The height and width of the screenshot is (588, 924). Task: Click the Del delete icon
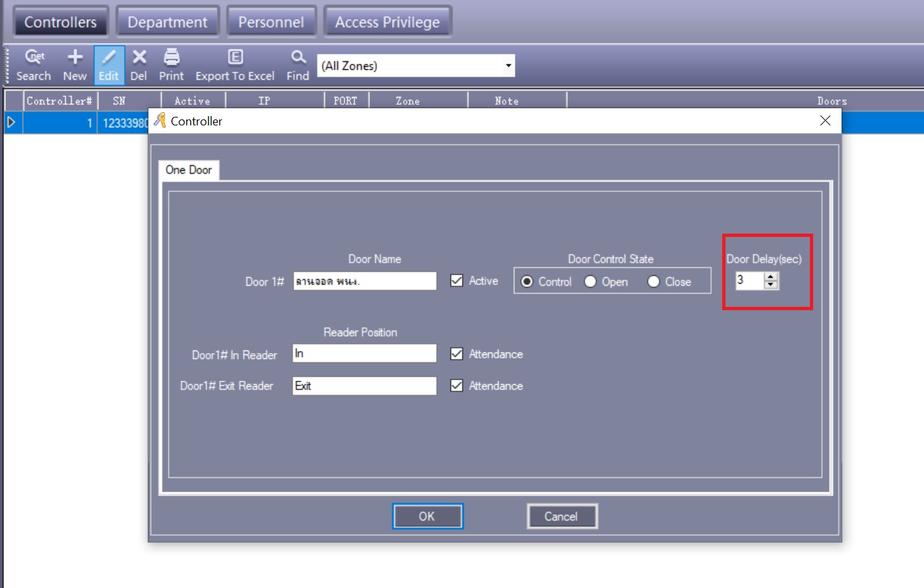tap(139, 57)
